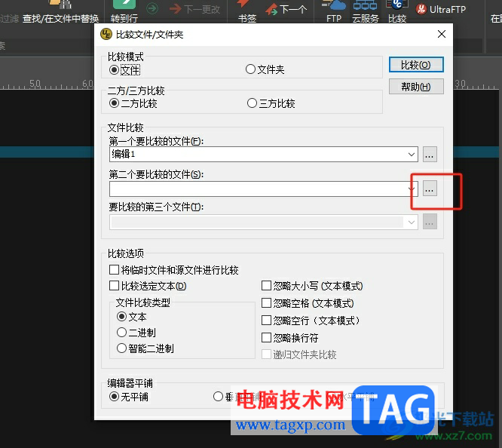This screenshot has width=502, height=448.
Task: Click the Next bookmark toolbar button
Action: tap(286, 10)
